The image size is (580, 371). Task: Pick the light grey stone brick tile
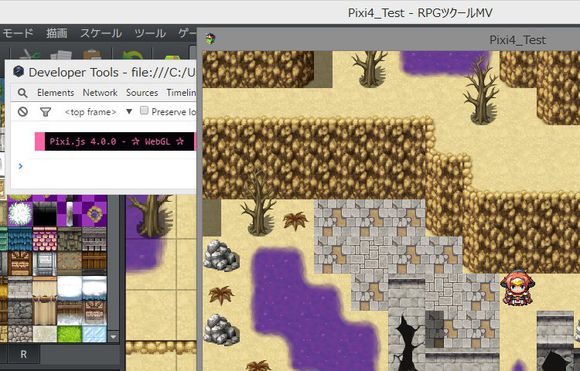point(20,289)
